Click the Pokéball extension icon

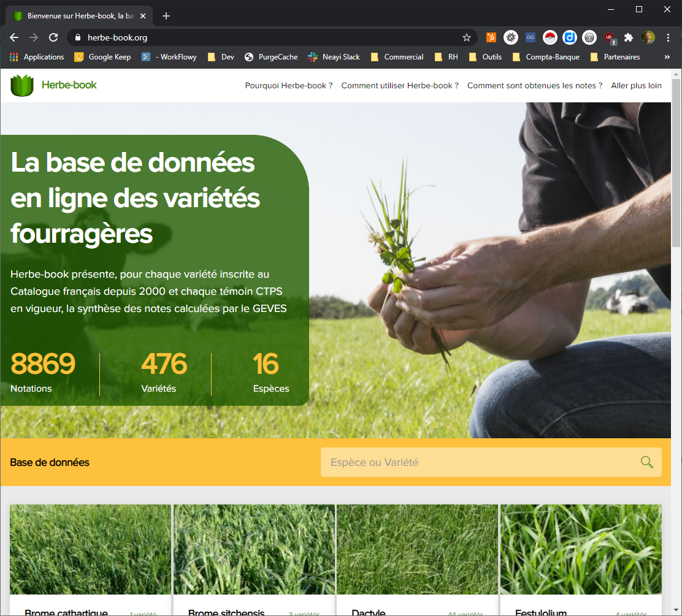(x=550, y=37)
